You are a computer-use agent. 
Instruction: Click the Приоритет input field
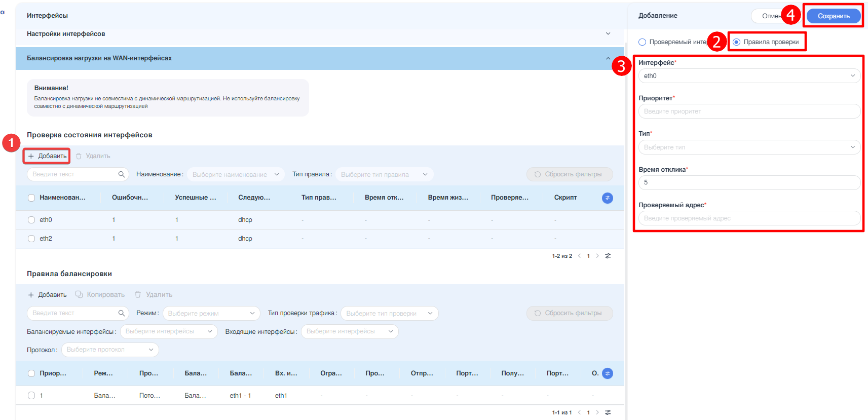pyautogui.click(x=748, y=111)
